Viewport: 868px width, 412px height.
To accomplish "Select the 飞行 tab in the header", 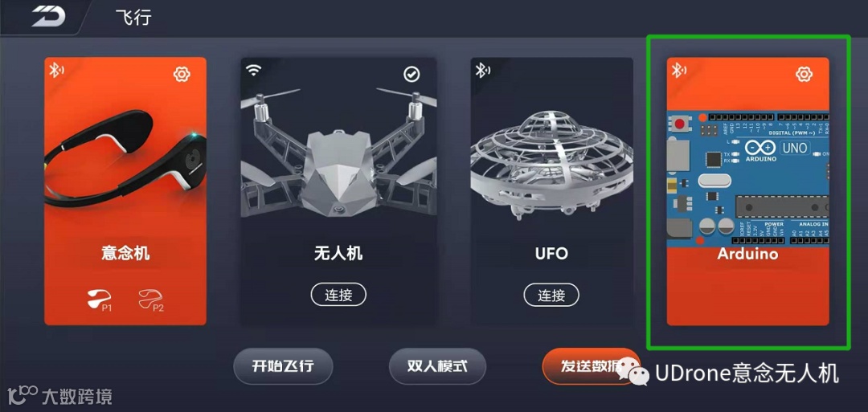I will pyautogui.click(x=133, y=17).
